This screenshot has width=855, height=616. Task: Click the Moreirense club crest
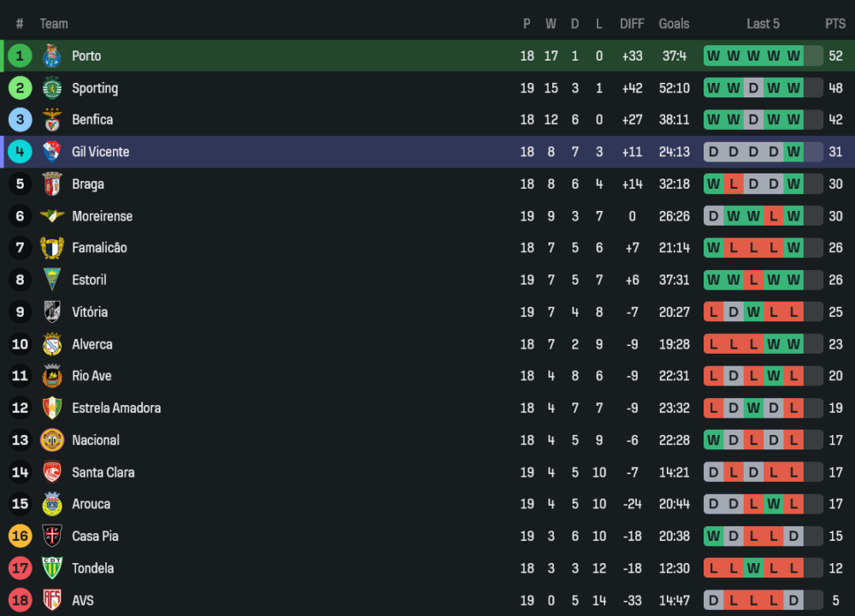(x=52, y=216)
